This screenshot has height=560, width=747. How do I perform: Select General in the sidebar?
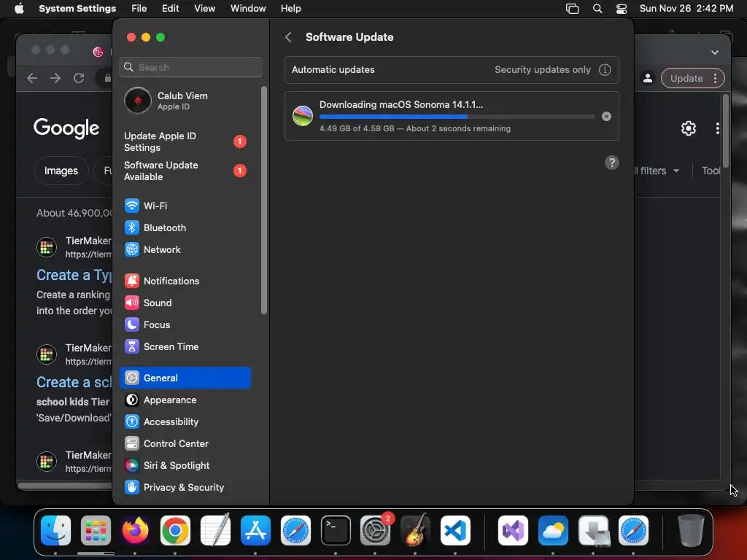click(x=185, y=378)
